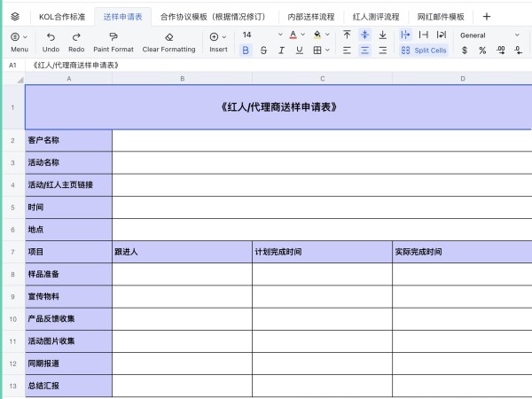Screen dimensions: 532x399
Task: Toggle Underline formatting
Action: click(x=300, y=51)
